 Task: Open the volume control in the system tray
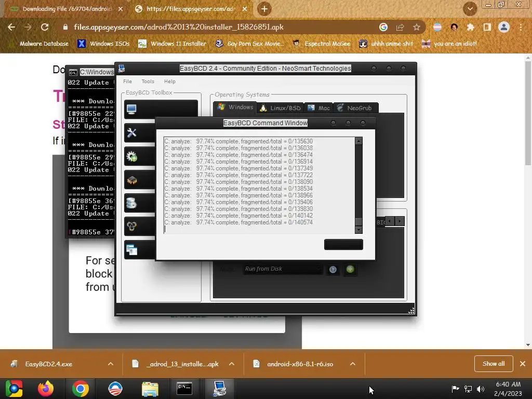[x=481, y=389]
